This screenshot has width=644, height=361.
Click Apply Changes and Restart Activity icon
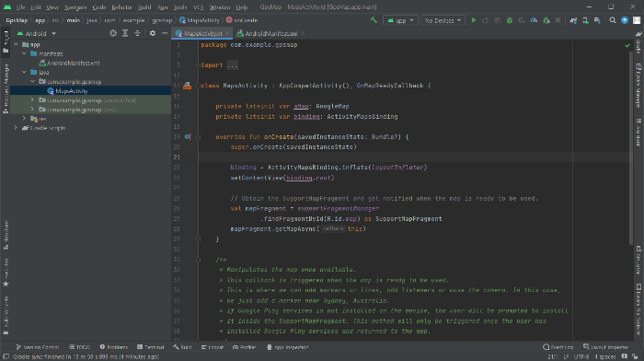(x=486, y=20)
